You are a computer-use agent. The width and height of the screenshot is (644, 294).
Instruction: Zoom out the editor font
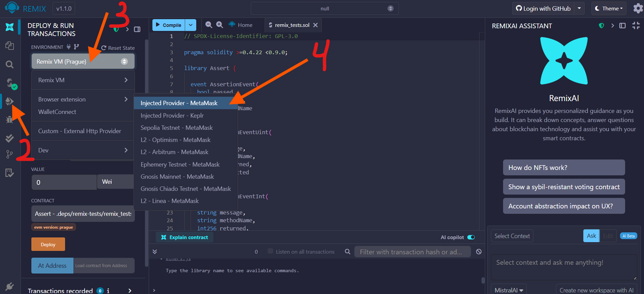click(x=208, y=25)
